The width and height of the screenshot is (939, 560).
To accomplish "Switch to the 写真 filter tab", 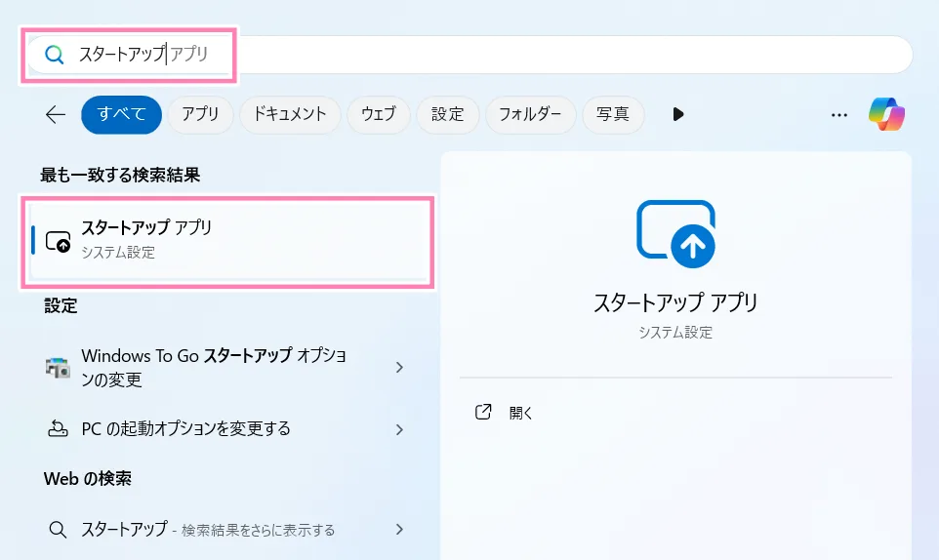I will pyautogui.click(x=613, y=114).
